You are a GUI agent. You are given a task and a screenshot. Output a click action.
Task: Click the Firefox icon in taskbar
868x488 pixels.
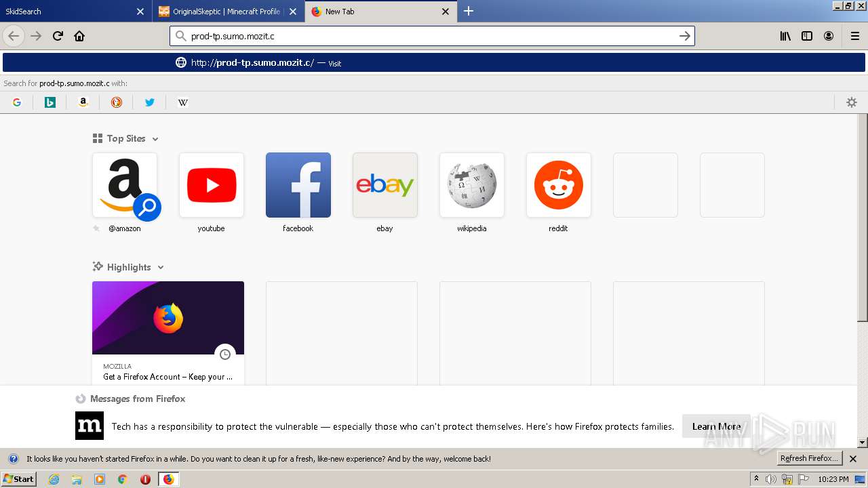(168, 479)
